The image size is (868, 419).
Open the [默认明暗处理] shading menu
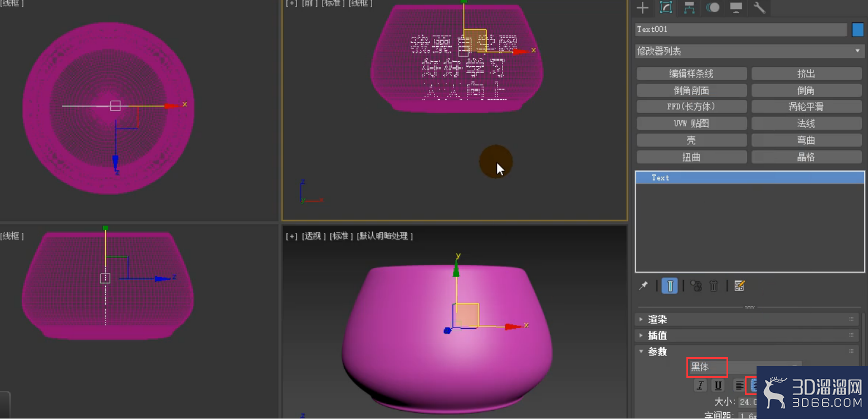click(x=385, y=236)
